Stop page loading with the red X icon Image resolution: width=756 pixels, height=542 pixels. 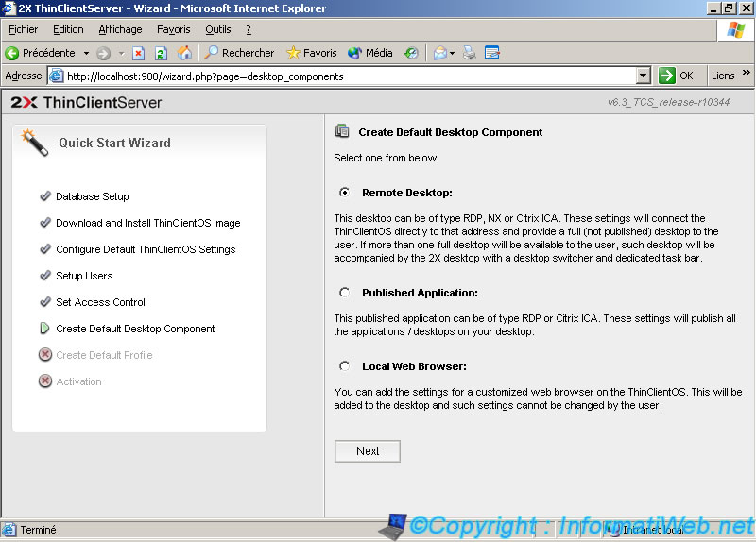click(x=138, y=53)
